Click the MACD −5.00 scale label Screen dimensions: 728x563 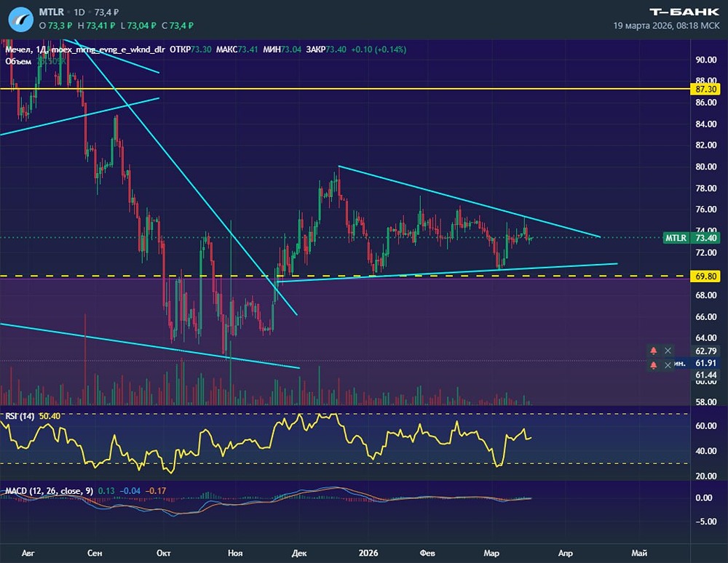[x=705, y=522]
